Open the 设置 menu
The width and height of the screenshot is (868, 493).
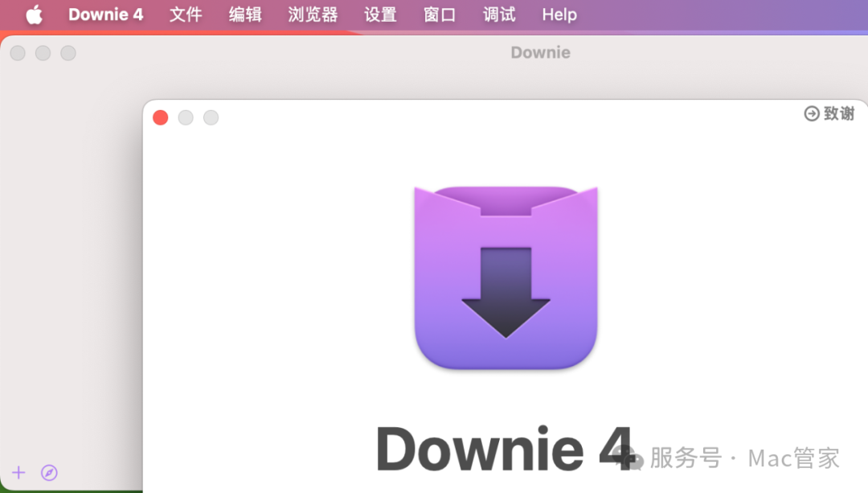(380, 14)
